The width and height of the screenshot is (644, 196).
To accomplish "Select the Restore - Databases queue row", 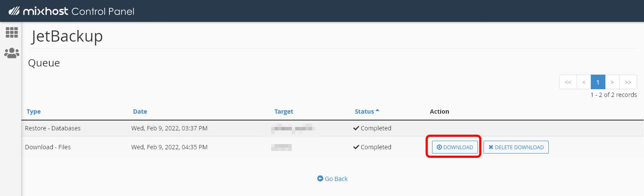I will [53, 128].
